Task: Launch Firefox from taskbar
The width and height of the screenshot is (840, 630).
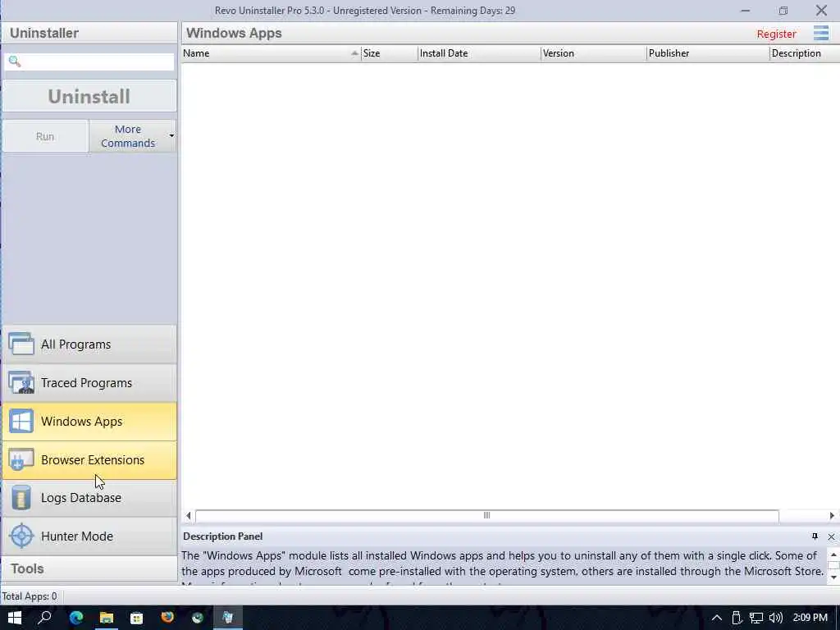Action: click(167, 618)
